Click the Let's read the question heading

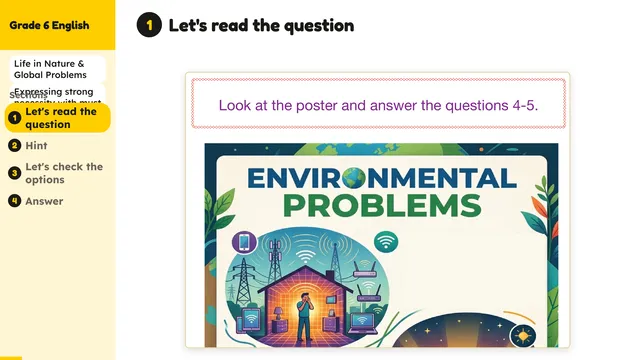coord(261,25)
